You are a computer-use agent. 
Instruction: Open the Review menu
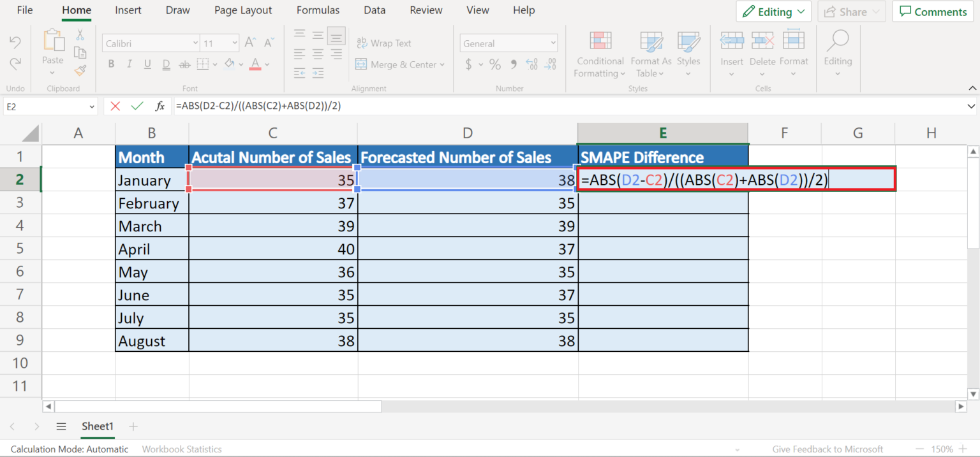coord(425,10)
